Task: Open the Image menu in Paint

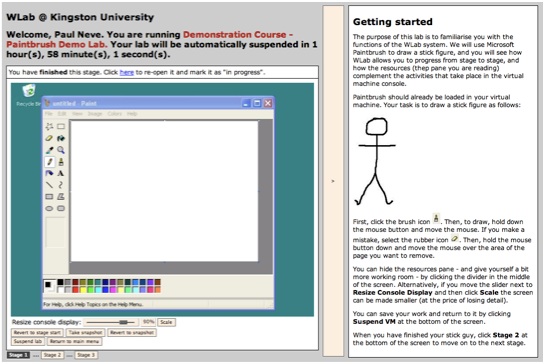Action: 94,114
